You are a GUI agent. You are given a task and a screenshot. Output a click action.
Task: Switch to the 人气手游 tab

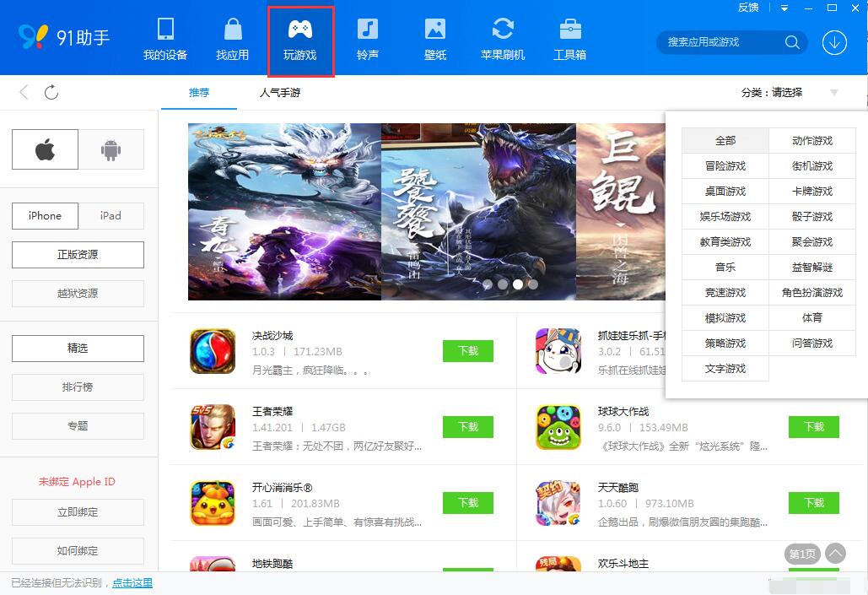(x=280, y=93)
